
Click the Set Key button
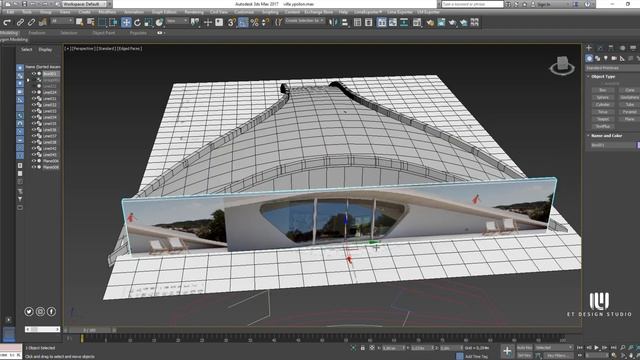(524, 356)
